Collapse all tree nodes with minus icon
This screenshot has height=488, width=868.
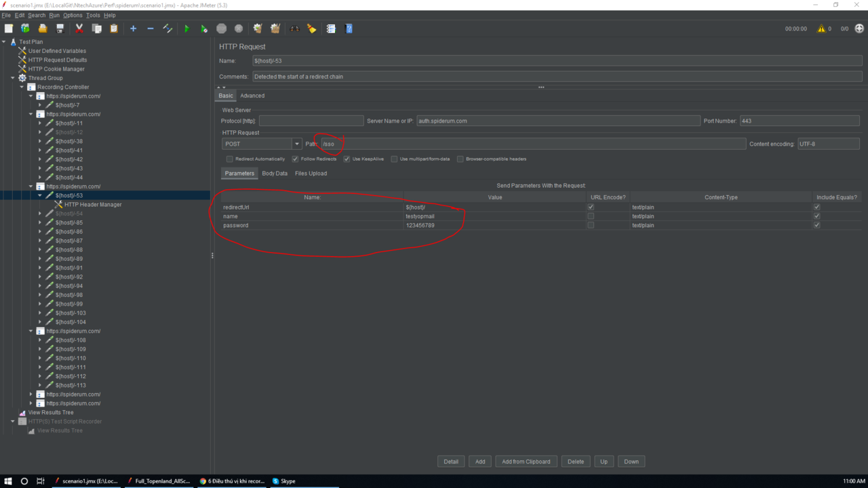(x=150, y=28)
